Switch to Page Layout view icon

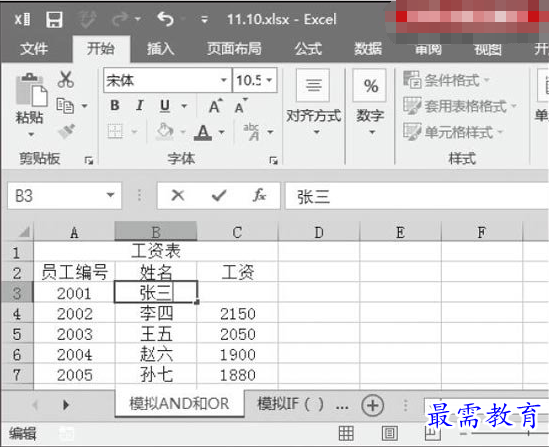[x=389, y=433]
